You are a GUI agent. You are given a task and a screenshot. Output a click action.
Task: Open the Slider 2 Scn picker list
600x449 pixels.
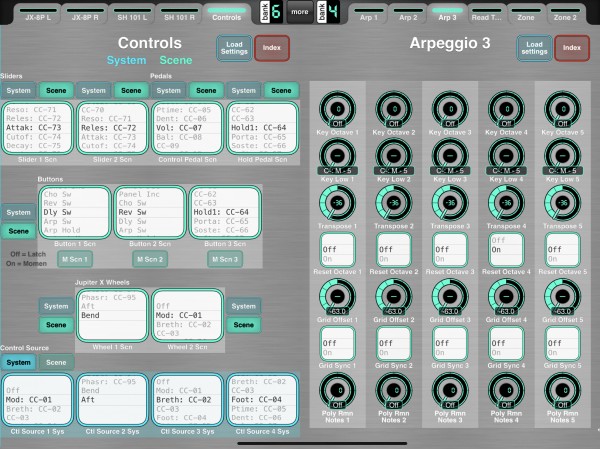pyautogui.click(x=112, y=128)
